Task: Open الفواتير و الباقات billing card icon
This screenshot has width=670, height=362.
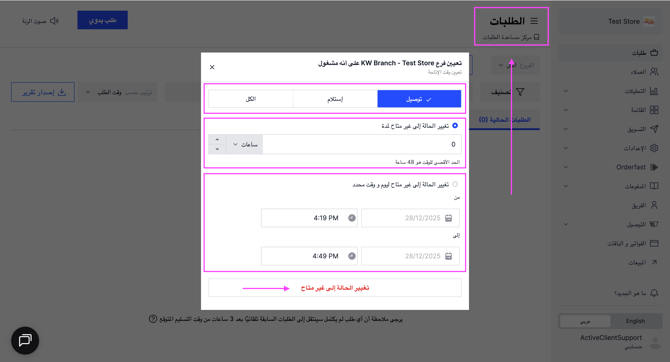Action: 654,243
